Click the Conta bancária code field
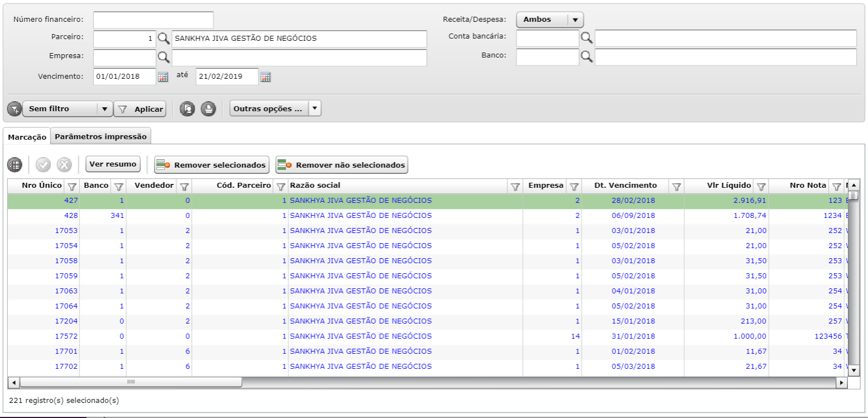Viewport: 868px width, 418px height. coord(548,38)
